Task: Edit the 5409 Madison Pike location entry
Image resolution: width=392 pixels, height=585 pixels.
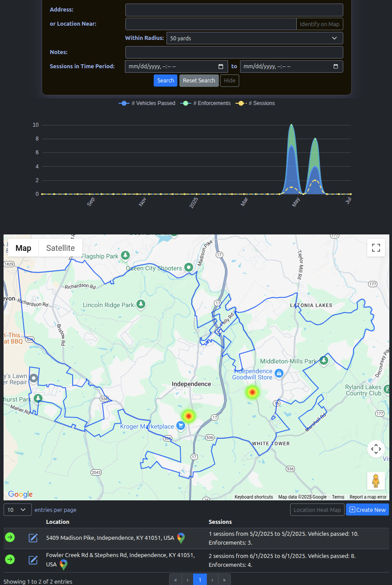Action: click(33, 538)
